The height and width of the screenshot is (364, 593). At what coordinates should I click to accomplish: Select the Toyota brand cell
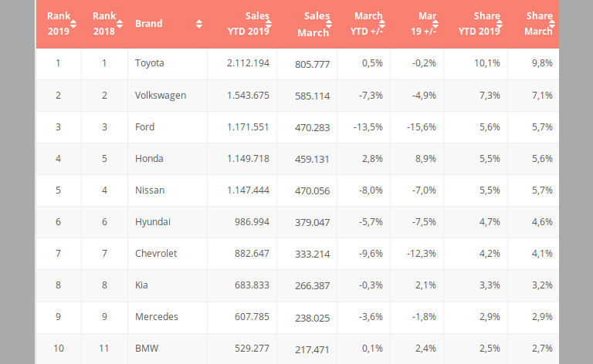point(150,63)
